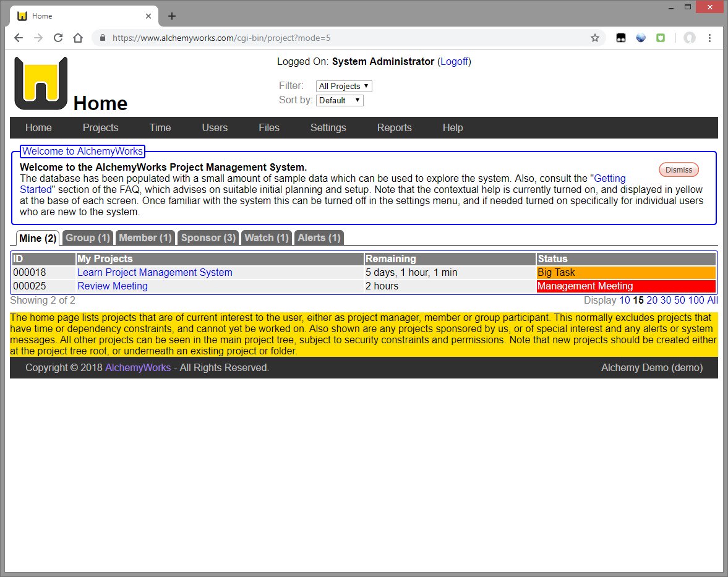This screenshot has width=728, height=577.
Task: Open the Filter All Projects dropdown
Action: 344,87
